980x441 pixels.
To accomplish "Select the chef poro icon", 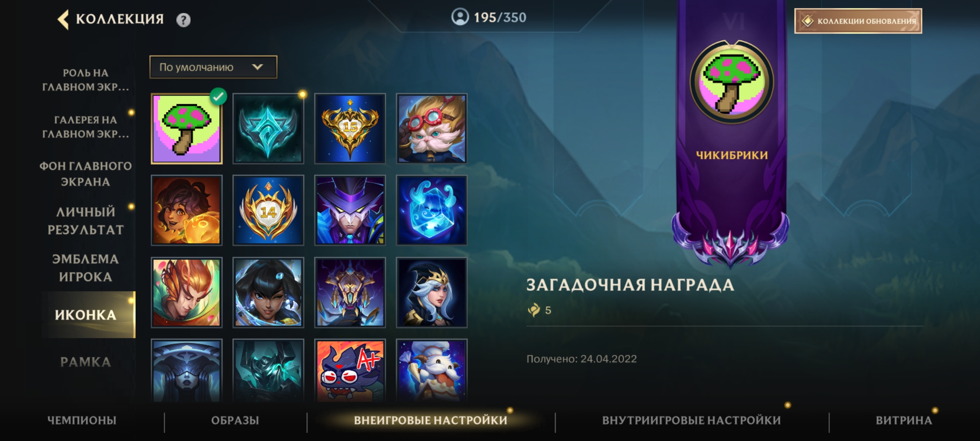I will coord(432,371).
